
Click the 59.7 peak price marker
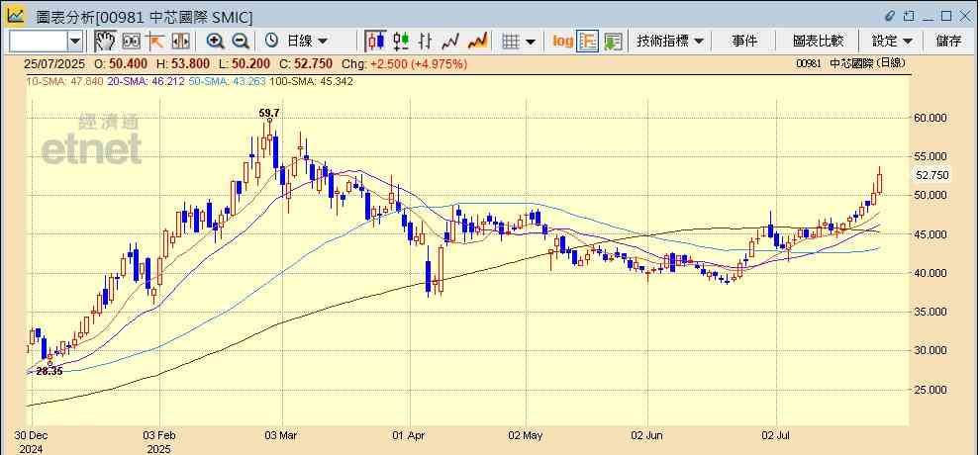pyautogui.click(x=269, y=113)
